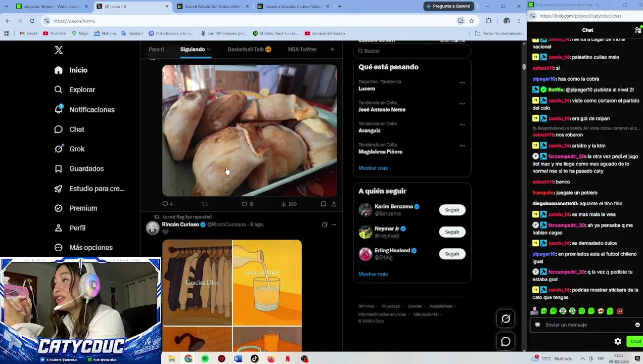Open YouTube bookmark in bookmarks bar

click(x=55, y=33)
